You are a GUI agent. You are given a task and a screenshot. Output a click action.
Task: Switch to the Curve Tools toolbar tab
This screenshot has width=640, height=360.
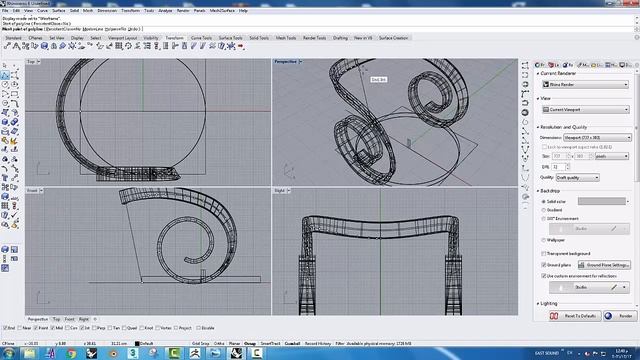(x=201, y=38)
